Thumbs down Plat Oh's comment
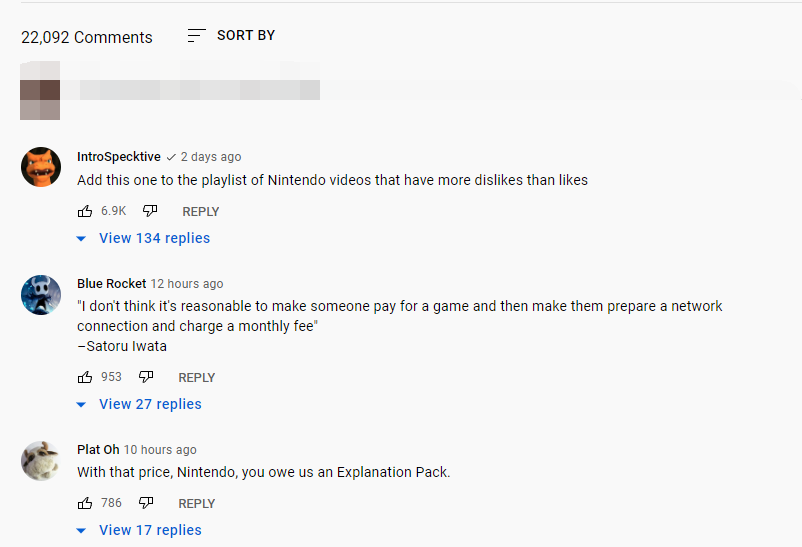The width and height of the screenshot is (802, 547). (146, 503)
